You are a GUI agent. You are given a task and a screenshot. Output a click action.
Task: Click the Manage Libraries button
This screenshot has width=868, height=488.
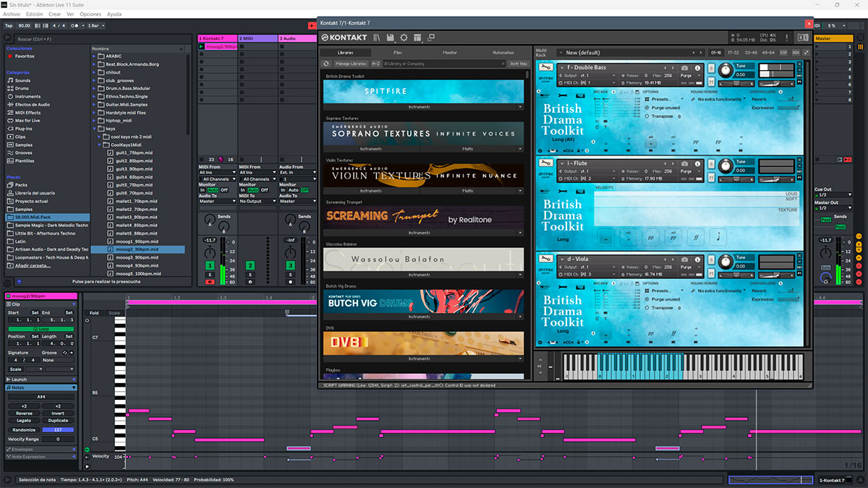(352, 64)
